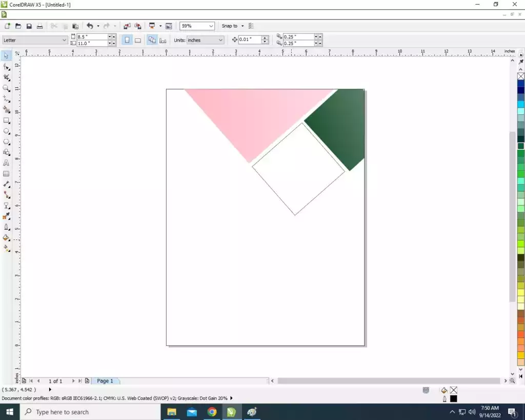Screen dimensions: 525x420
Task: Select the Connector tool
Action: (6, 195)
